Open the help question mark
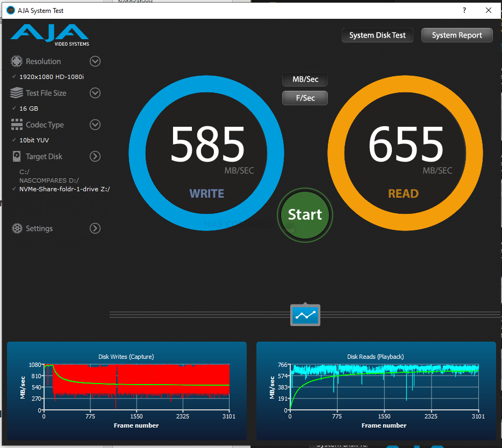 click(x=464, y=11)
